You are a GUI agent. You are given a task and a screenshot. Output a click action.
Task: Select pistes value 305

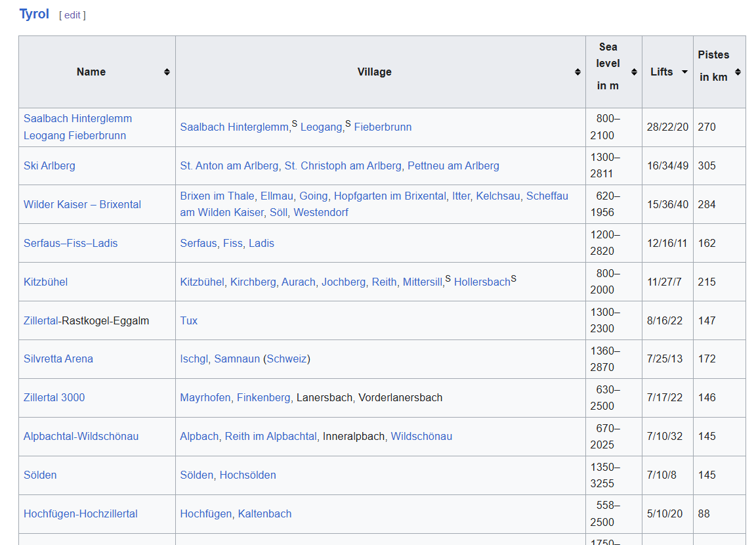click(x=707, y=166)
